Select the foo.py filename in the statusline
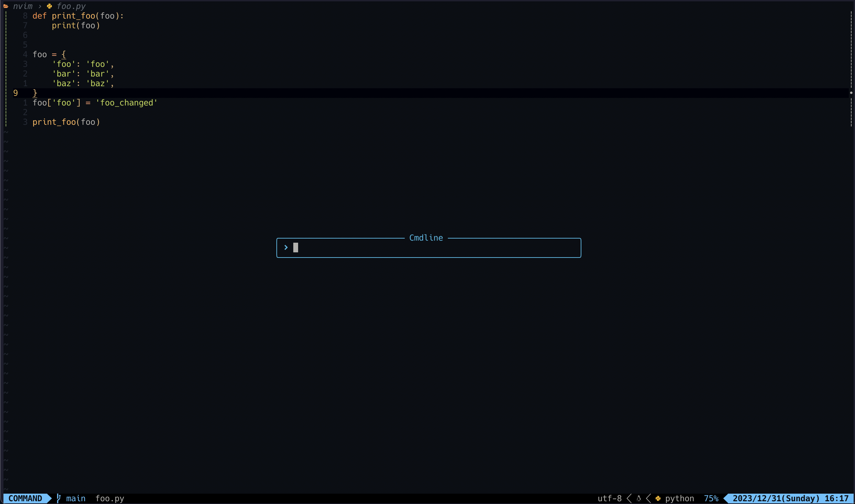855x504 pixels. coord(110,498)
